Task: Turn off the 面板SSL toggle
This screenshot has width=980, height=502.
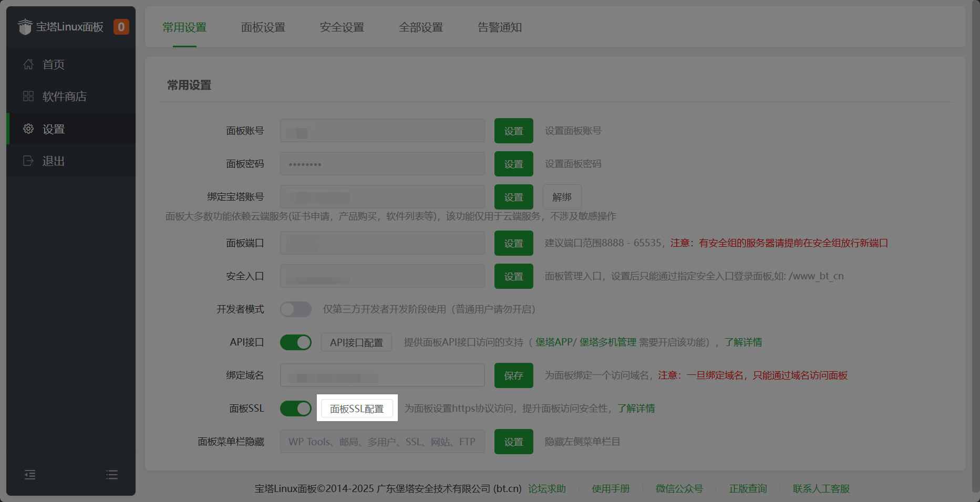Action: (296, 408)
